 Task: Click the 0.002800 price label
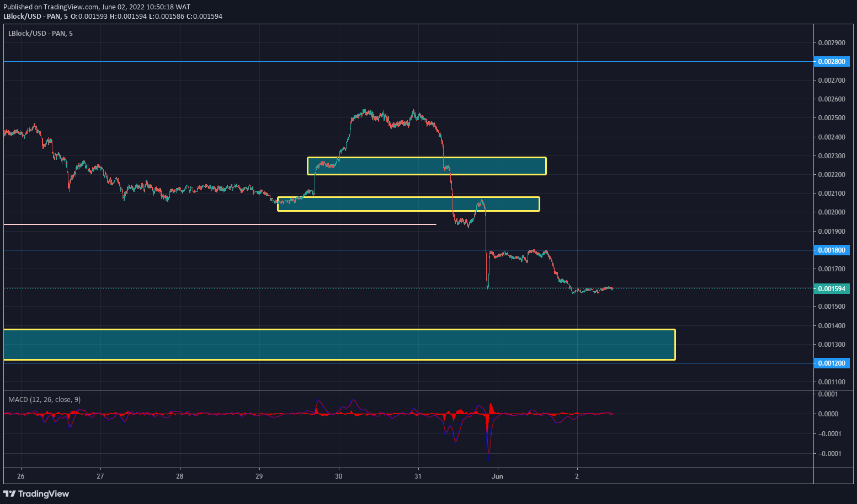831,62
